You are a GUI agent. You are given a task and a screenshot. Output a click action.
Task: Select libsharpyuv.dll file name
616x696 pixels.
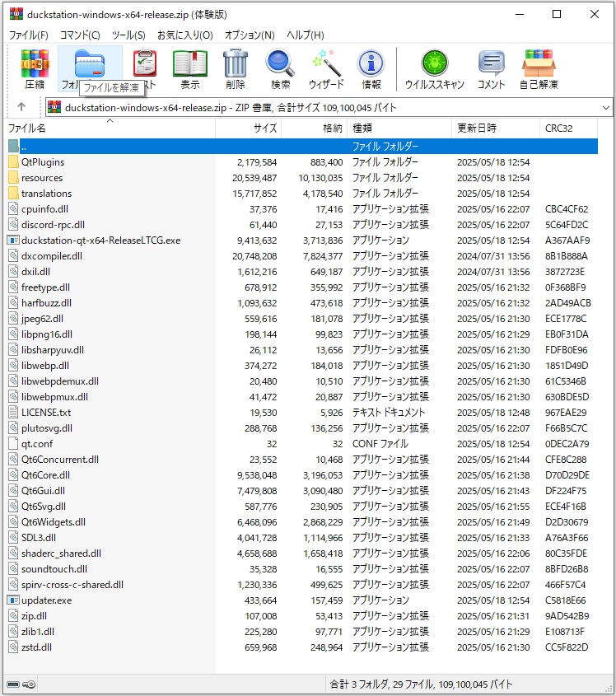(x=53, y=350)
